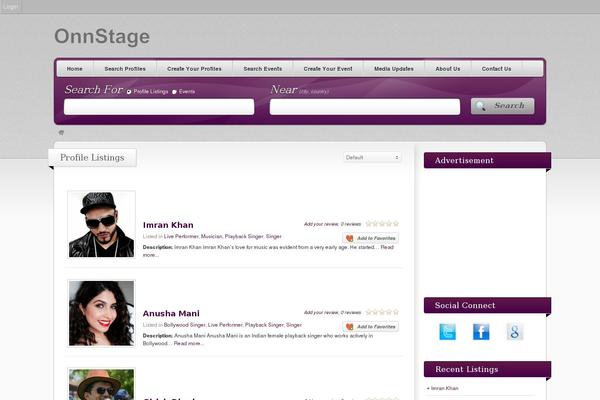
Task: Open Create Your Event menu item
Action: click(328, 69)
